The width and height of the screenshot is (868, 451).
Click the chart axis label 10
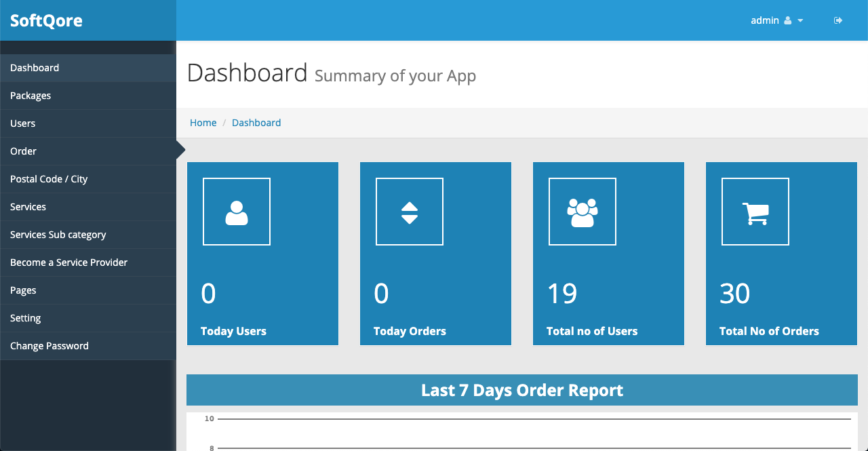210,418
